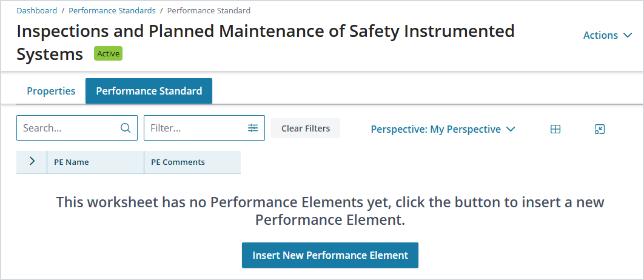This screenshot has height=280, width=644.
Task: Click the collapse view icon
Action: tap(600, 129)
